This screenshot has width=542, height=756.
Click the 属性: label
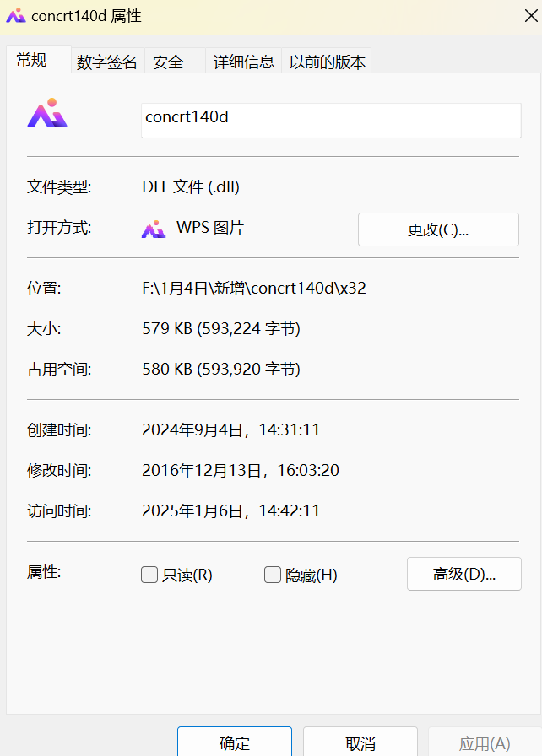pos(43,572)
